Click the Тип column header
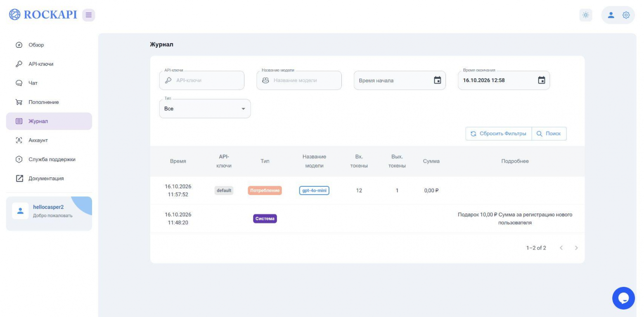 [x=265, y=161]
